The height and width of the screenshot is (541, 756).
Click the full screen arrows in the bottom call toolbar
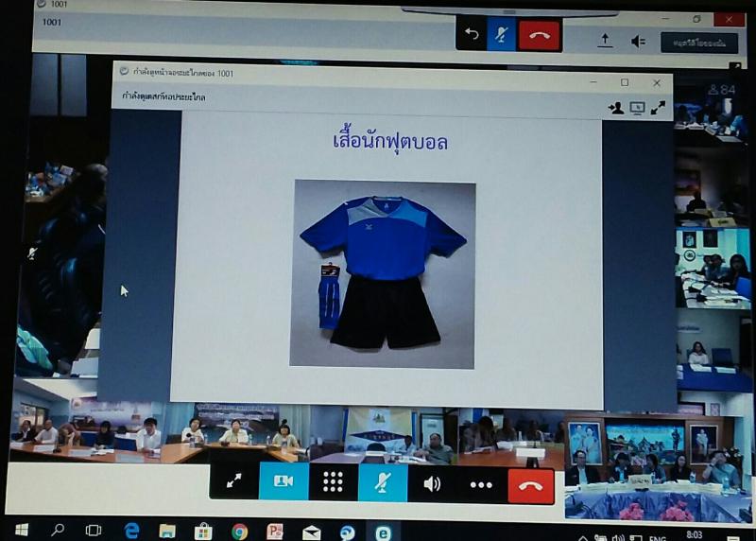[x=233, y=480]
